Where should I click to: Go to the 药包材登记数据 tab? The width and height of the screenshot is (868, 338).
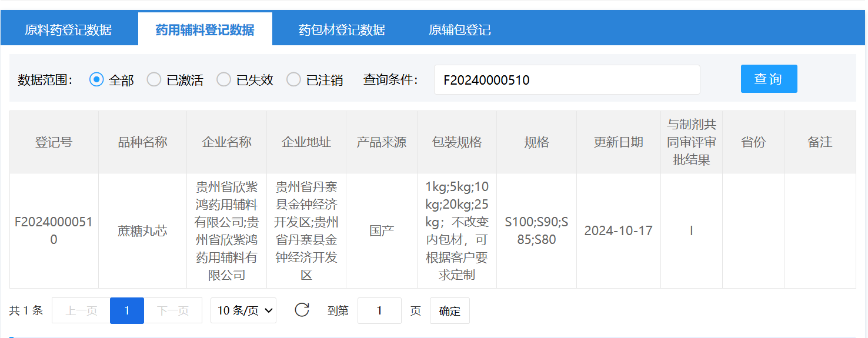pos(342,30)
